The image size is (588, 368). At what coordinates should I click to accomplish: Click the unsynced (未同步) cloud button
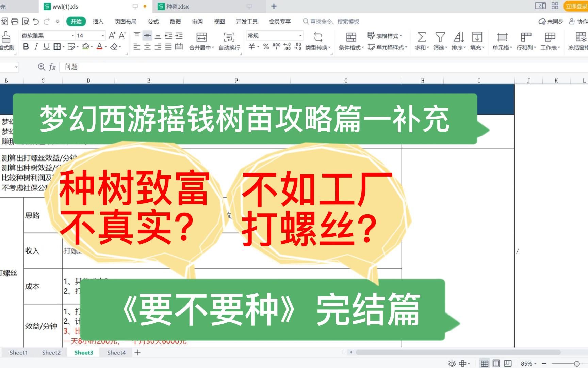point(551,21)
